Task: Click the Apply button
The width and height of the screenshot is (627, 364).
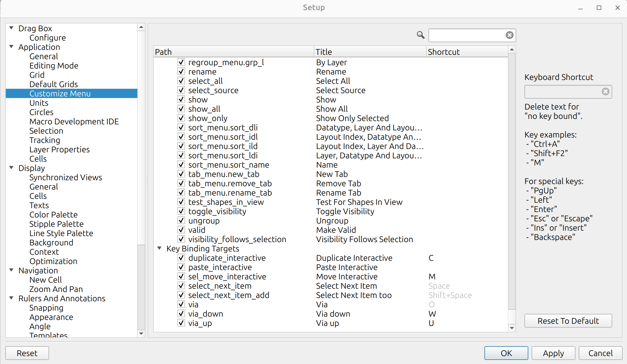Action: 553,353
